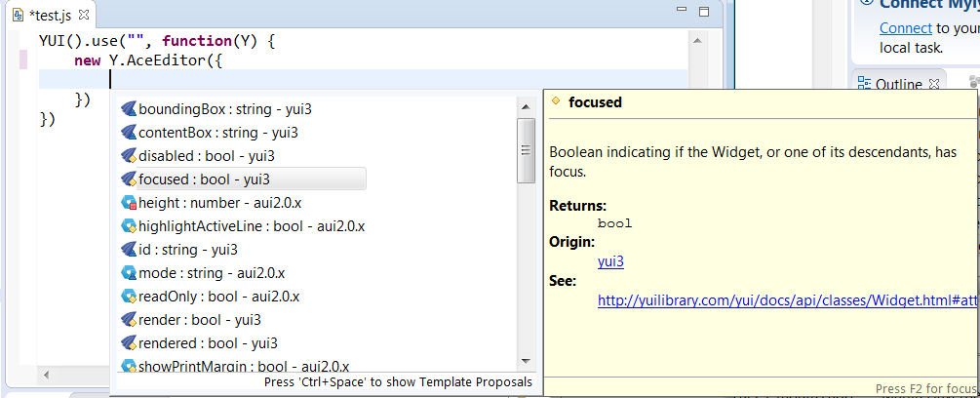This screenshot has width=980, height=398.
Task: Click the editor horizontal scroll left arrow
Action: click(45, 375)
